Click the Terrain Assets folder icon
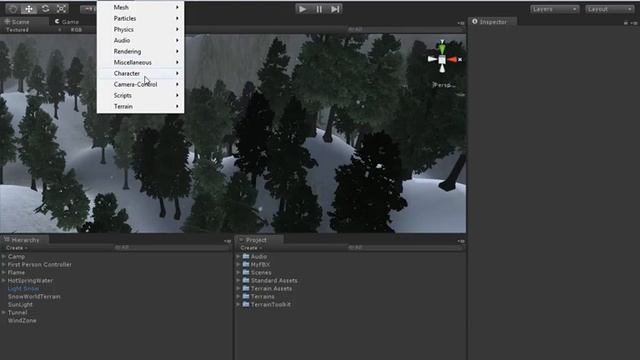 (x=246, y=288)
